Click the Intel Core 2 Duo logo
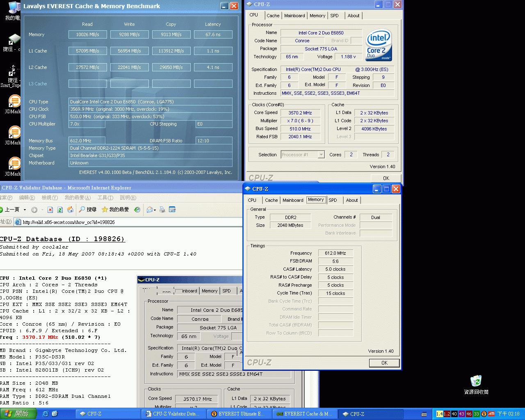Image resolution: width=525 pixels, height=420 pixels. [379, 45]
